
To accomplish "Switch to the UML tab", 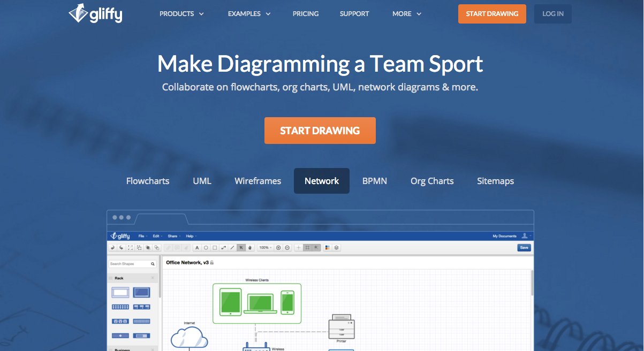I will click(x=202, y=181).
